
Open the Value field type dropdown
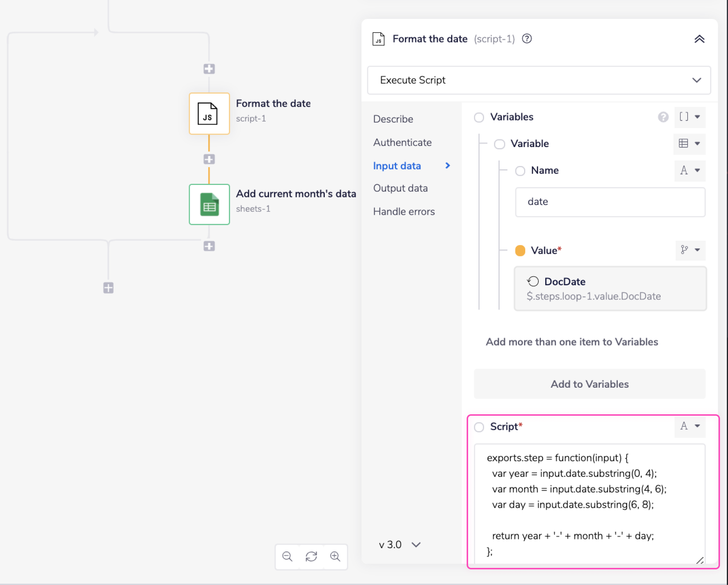coord(690,250)
